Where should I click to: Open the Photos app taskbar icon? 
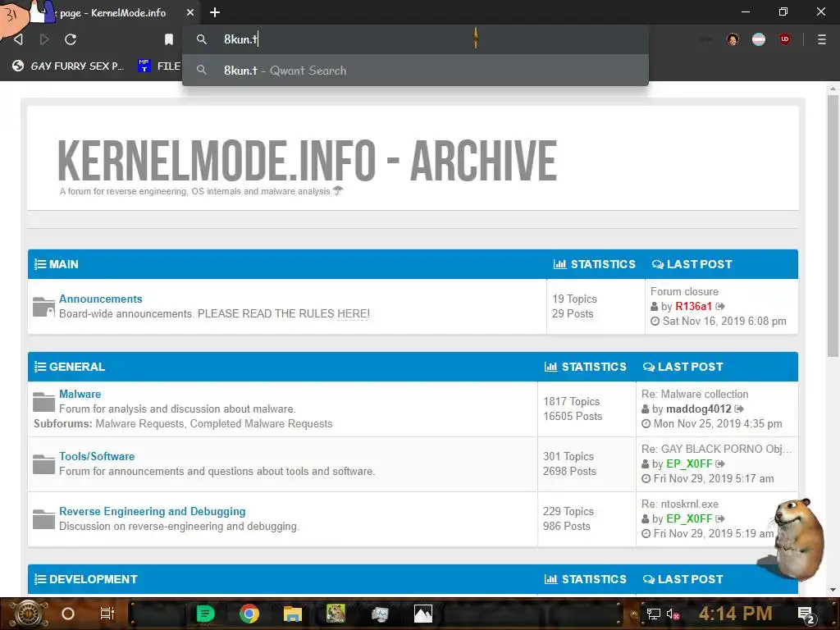coord(423,614)
